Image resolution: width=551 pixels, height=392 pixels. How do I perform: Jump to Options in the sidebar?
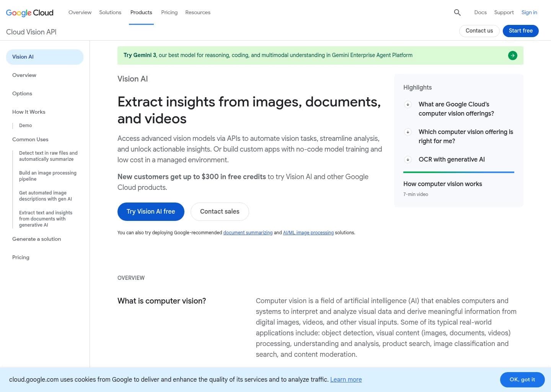22,93
